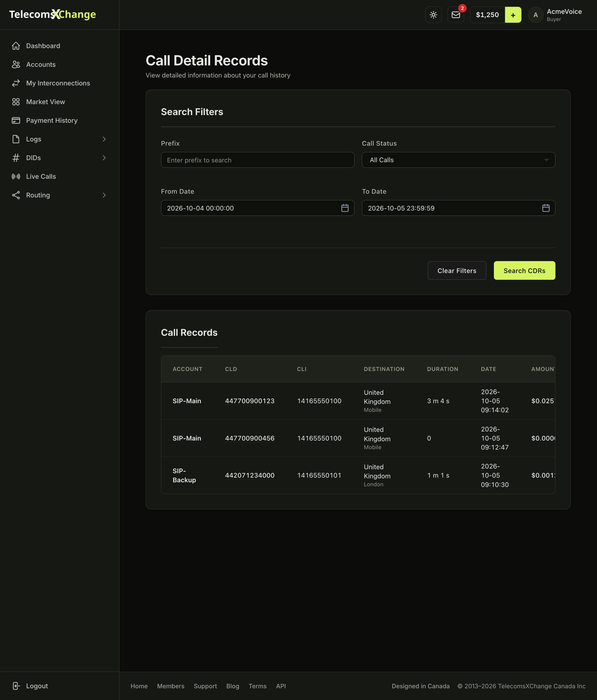Click the Clear Filters button
This screenshot has height=700, width=597.
(457, 270)
